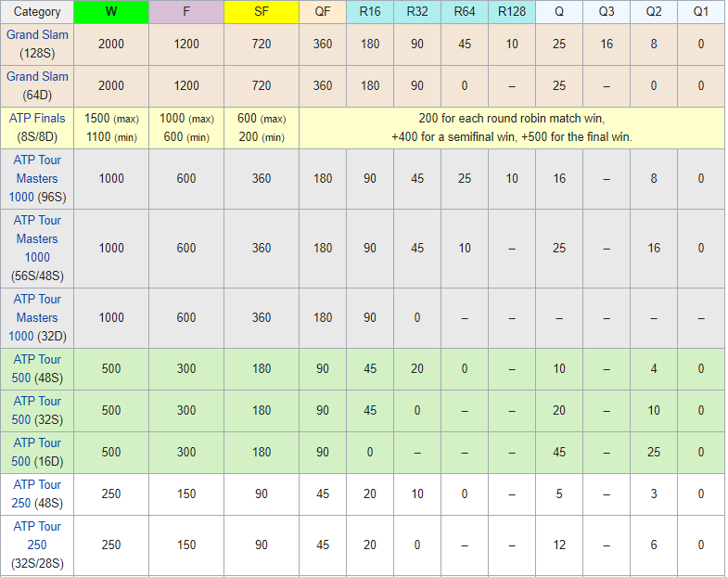The height and width of the screenshot is (577, 728).
Task: Open ATP Tour Masters 1000 (32D) link
Action: 37,318
